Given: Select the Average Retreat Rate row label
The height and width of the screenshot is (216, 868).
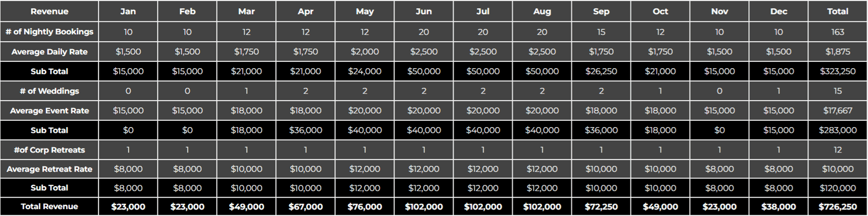Looking at the screenshot, I should 49,169.
